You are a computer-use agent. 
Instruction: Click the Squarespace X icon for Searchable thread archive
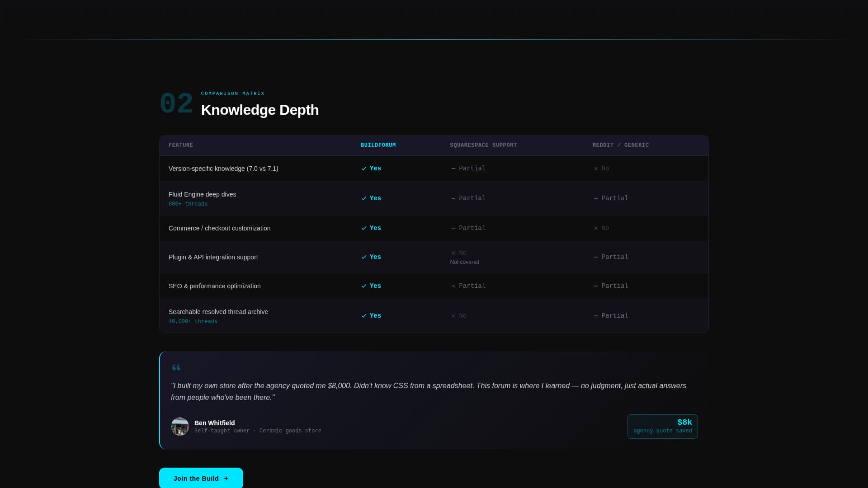[453, 316]
